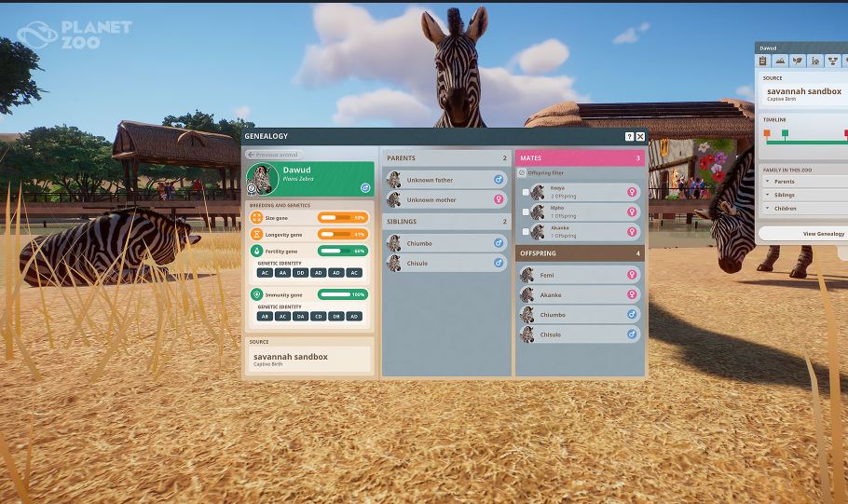Open sibling Chisulo in Siblings list
The height and width of the screenshot is (504, 848).
[x=446, y=263]
